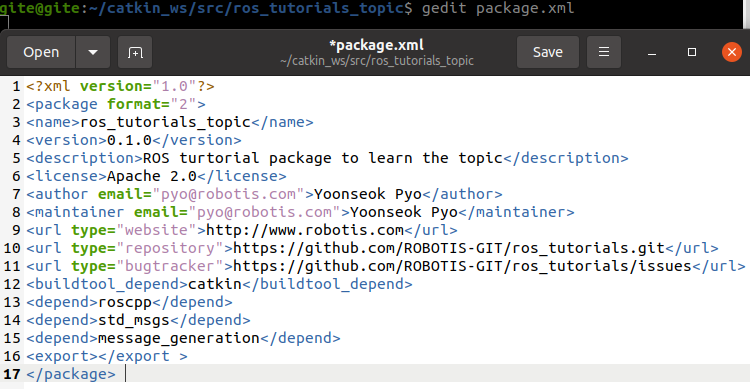Screen dimensions: 750x389
Task: Click roscpp in the depend line
Action: point(125,302)
